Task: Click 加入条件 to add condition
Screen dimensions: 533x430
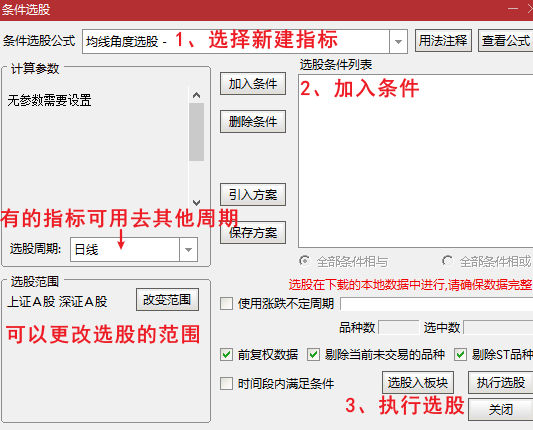Action: [x=253, y=84]
